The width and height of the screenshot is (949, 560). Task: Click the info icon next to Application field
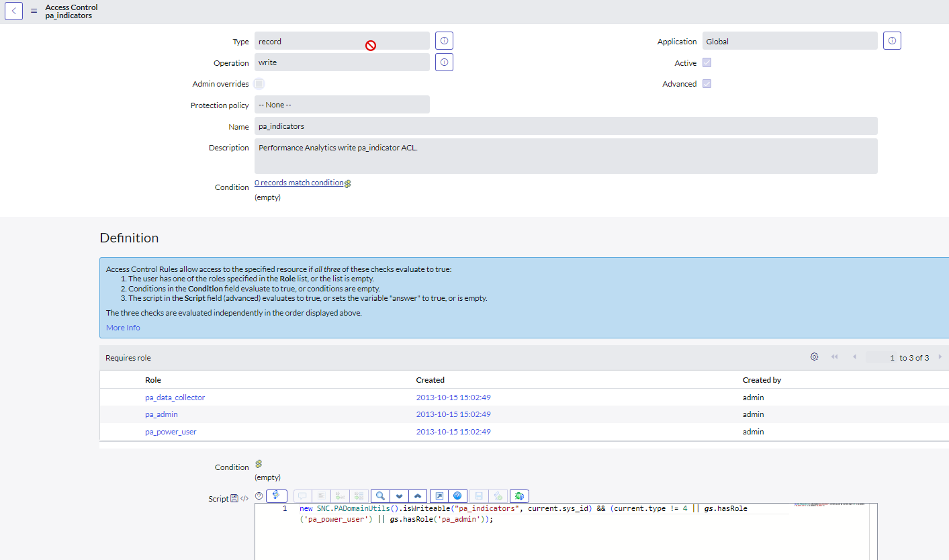pyautogui.click(x=892, y=41)
